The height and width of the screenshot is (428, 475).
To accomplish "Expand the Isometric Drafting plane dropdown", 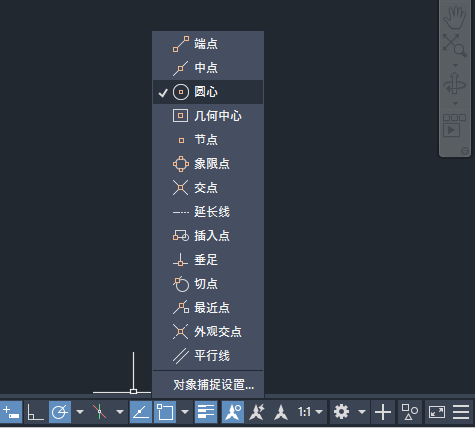I will coord(120,412).
